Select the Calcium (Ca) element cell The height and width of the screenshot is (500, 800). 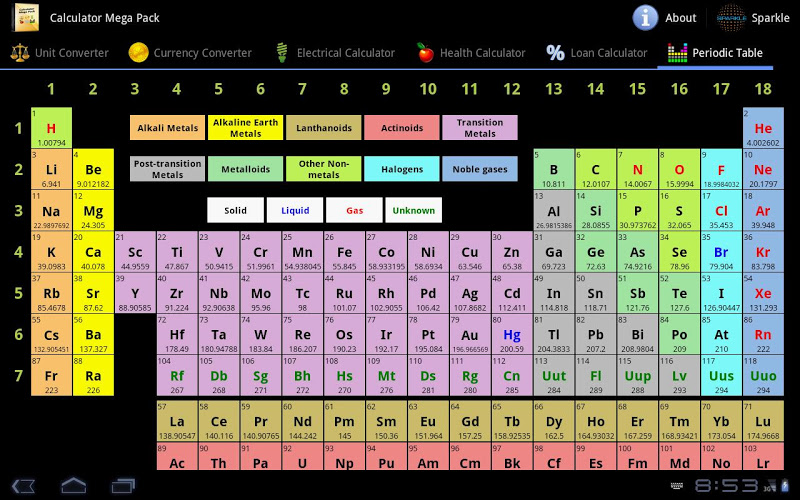(x=93, y=252)
